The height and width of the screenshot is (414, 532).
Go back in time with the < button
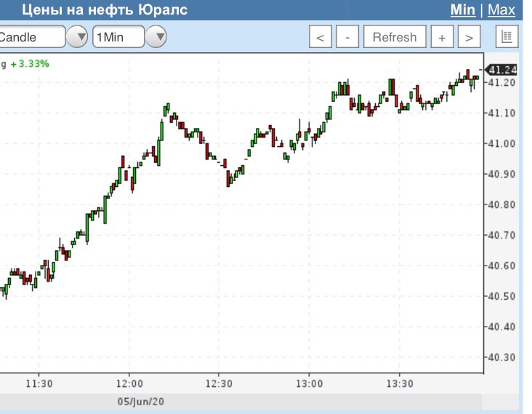click(321, 36)
